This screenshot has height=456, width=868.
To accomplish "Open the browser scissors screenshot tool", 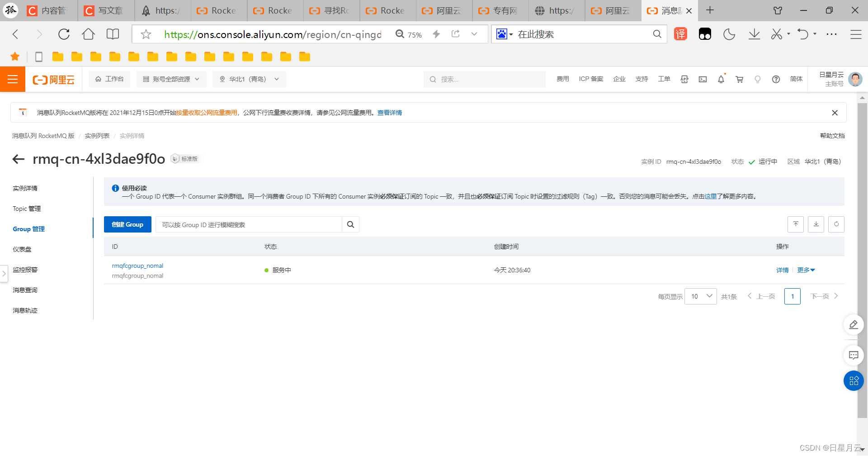I will (777, 34).
